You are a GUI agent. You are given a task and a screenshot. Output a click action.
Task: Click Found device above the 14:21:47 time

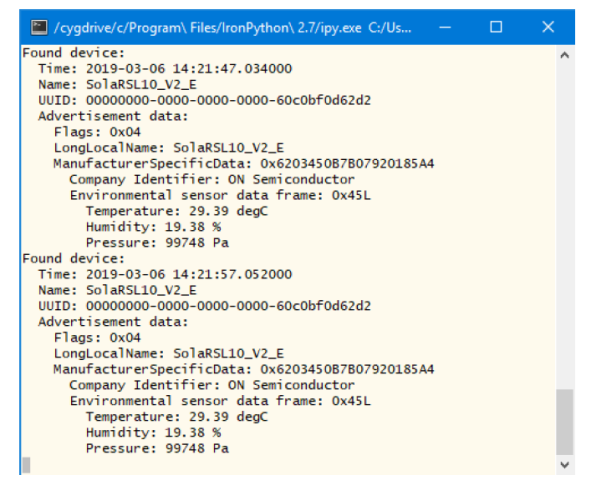pyautogui.click(x=73, y=53)
